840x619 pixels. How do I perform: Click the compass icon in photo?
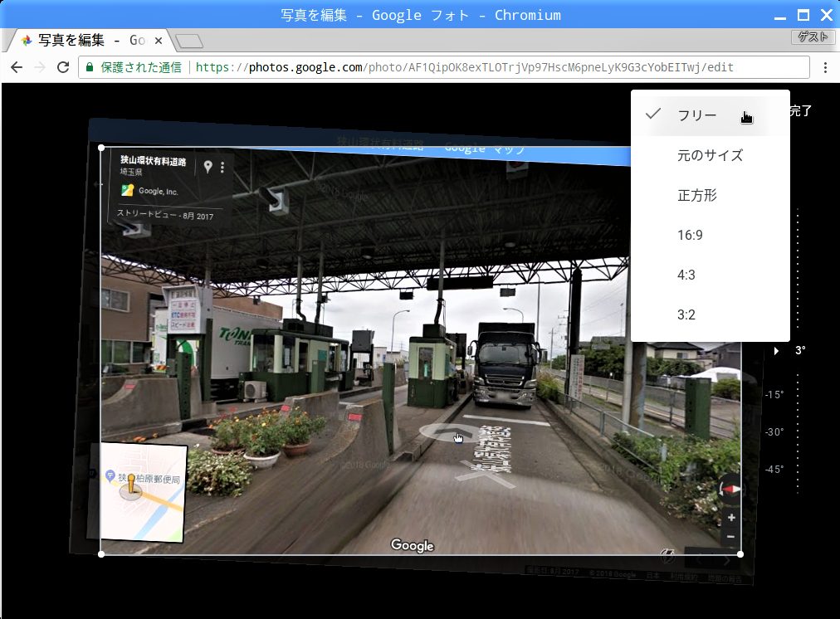(730, 489)
